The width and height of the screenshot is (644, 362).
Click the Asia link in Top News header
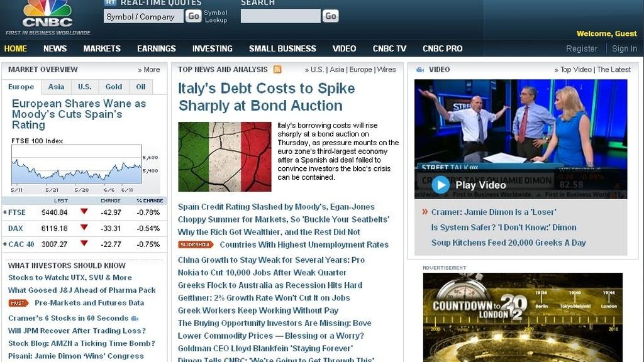[337, 70]
